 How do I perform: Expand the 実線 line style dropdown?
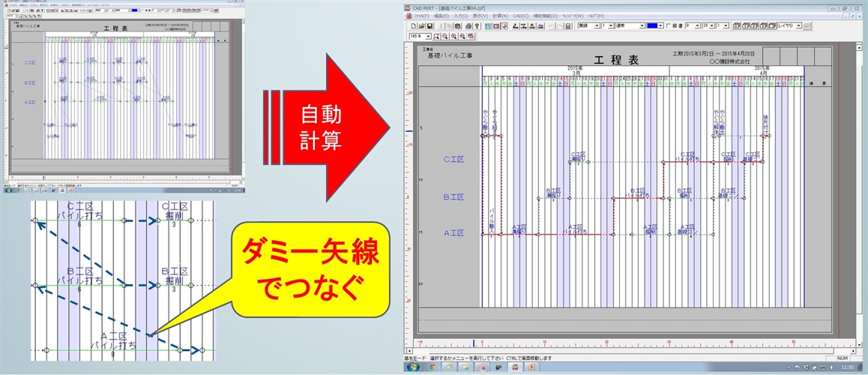point(598,25)
